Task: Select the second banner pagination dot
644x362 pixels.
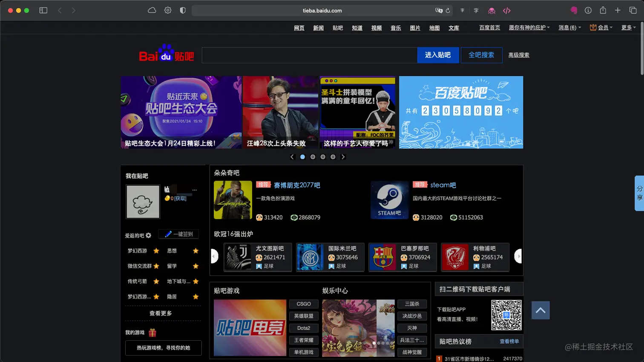Action: point(313,157)
